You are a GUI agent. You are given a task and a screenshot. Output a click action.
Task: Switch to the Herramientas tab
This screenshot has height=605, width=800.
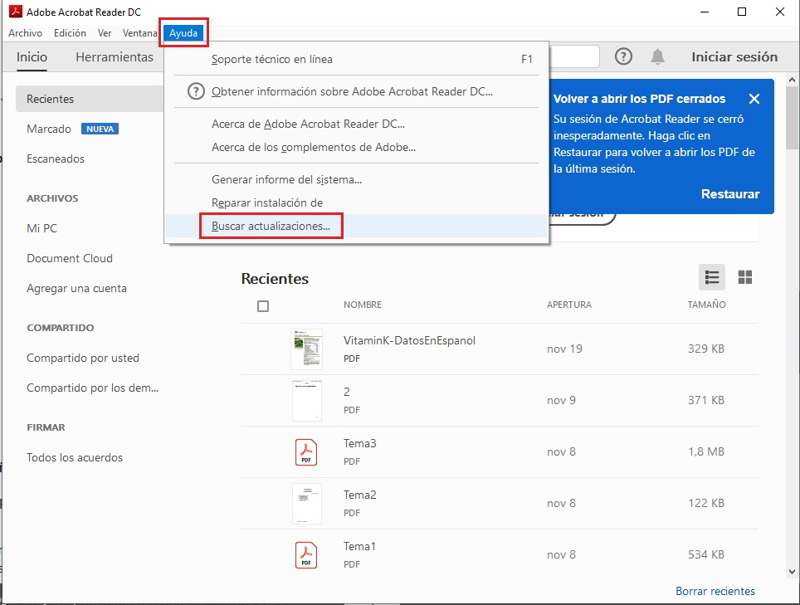[x=114, y=57]
